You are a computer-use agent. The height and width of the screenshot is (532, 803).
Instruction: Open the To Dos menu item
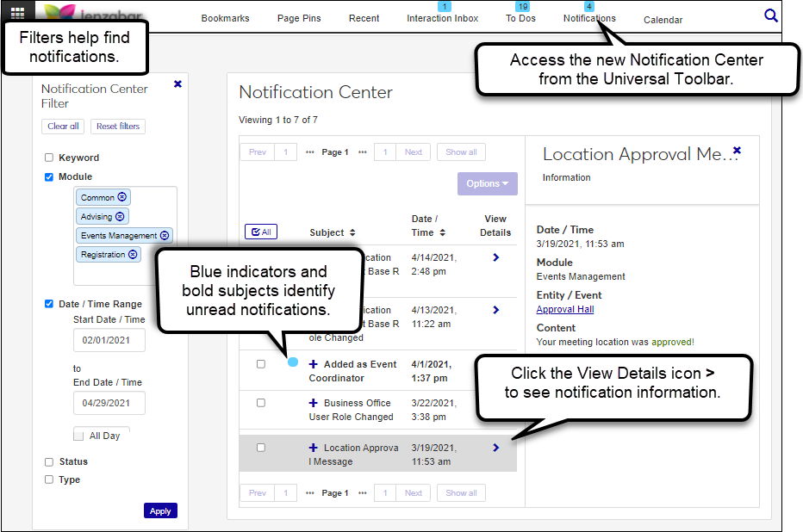[520, 18]
